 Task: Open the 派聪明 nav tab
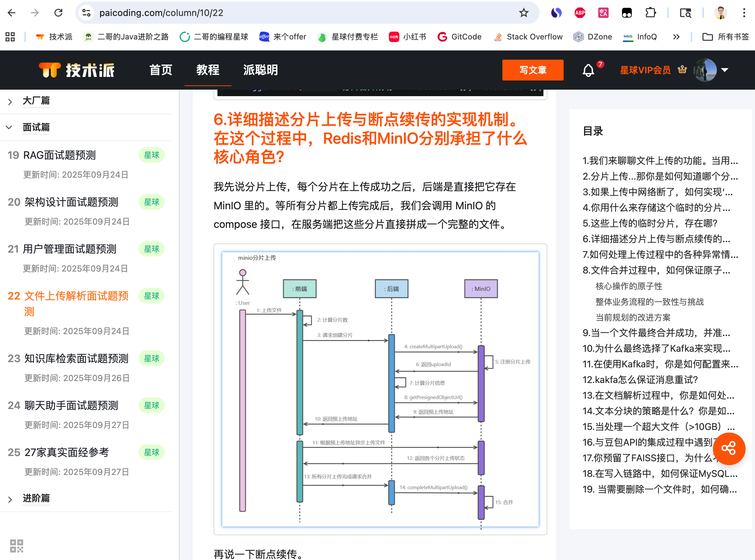pos(260,70)
